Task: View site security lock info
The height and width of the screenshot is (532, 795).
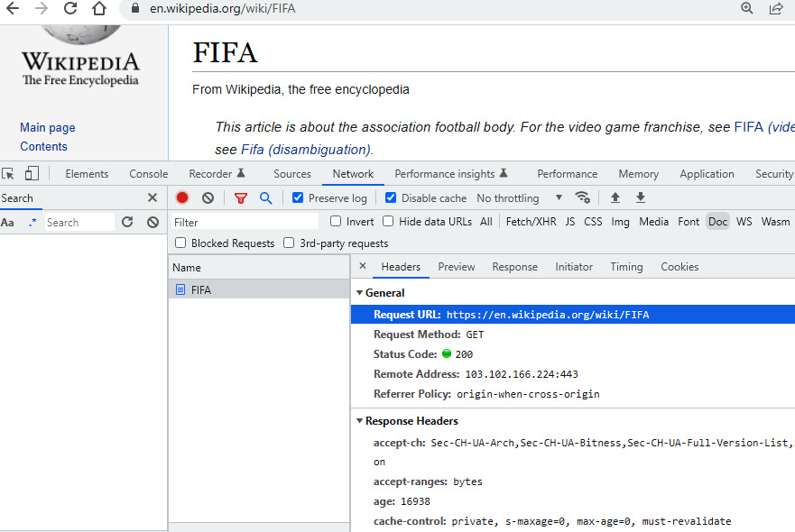Action: coord(134,8)
